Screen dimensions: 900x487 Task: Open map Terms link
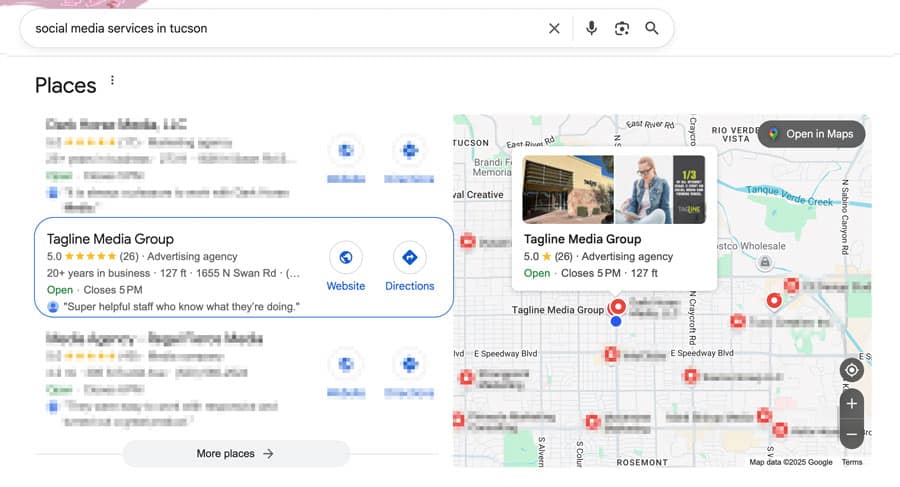(852, 462)
